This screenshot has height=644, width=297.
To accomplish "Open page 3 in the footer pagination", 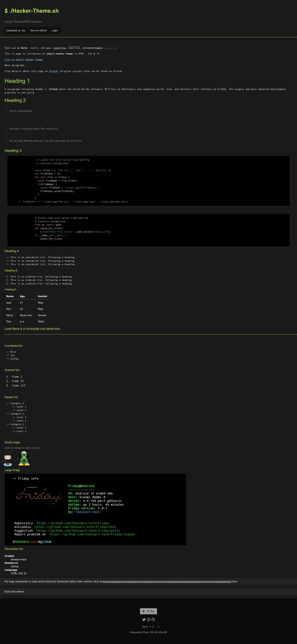I will point(158,627).
